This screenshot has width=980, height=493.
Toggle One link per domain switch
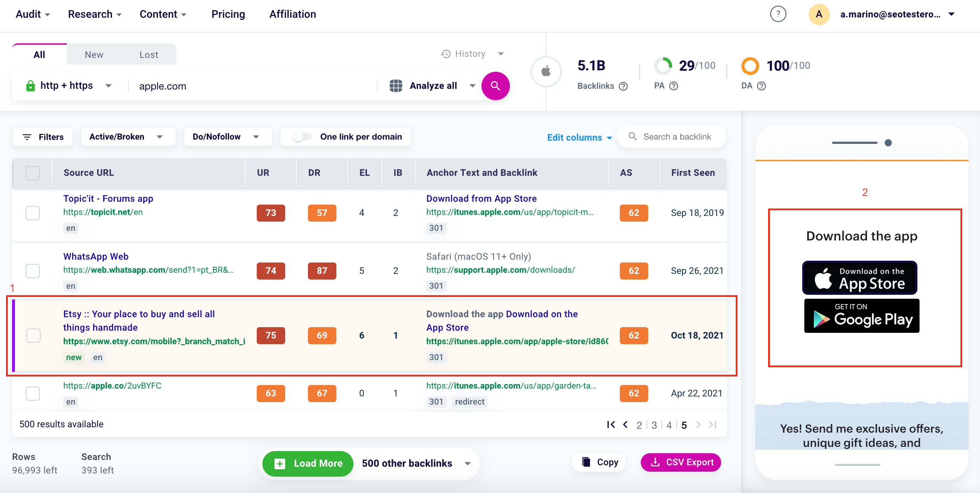click(302, 137)
